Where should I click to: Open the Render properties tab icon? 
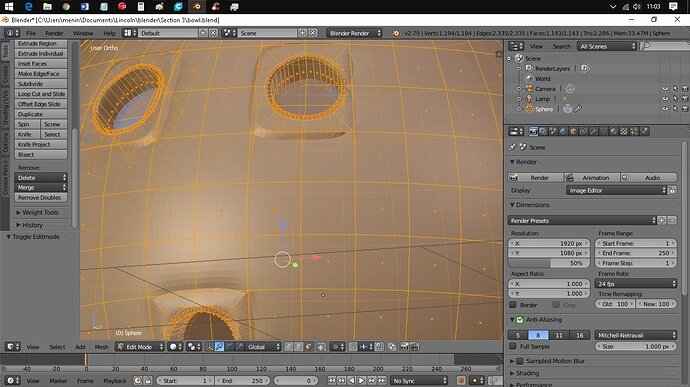[x=533, y=131]
